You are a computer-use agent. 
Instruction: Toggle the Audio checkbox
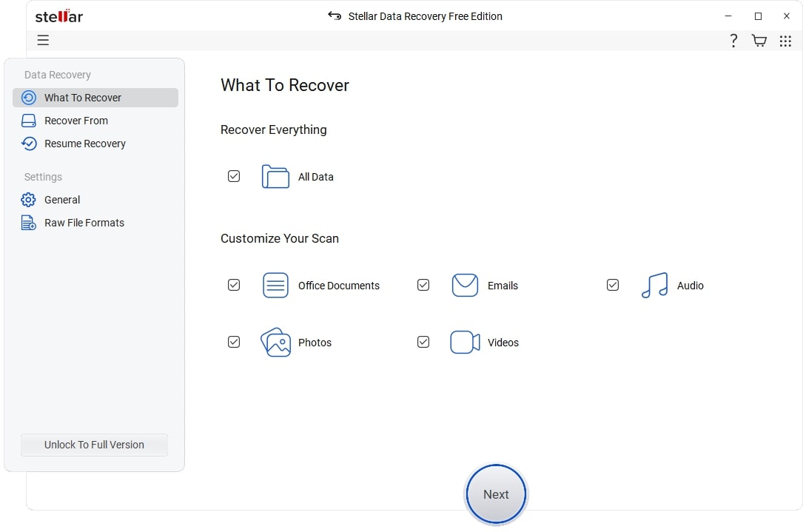pos(613,285)
